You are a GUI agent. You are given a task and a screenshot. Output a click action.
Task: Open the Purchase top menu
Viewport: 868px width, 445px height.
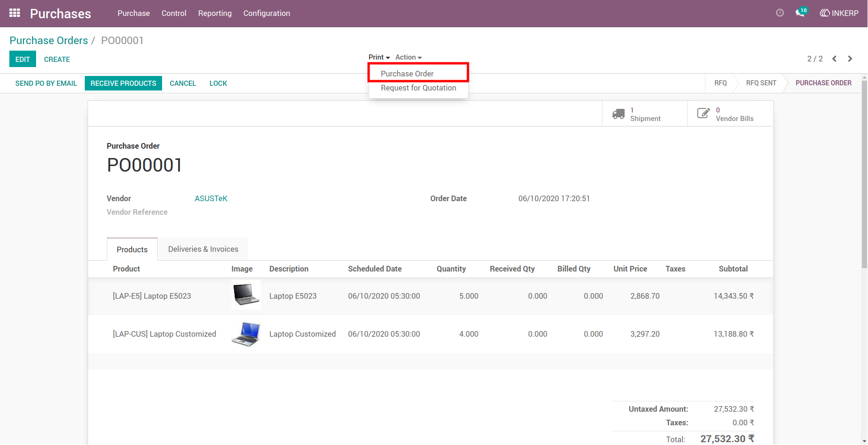[134, 13]
